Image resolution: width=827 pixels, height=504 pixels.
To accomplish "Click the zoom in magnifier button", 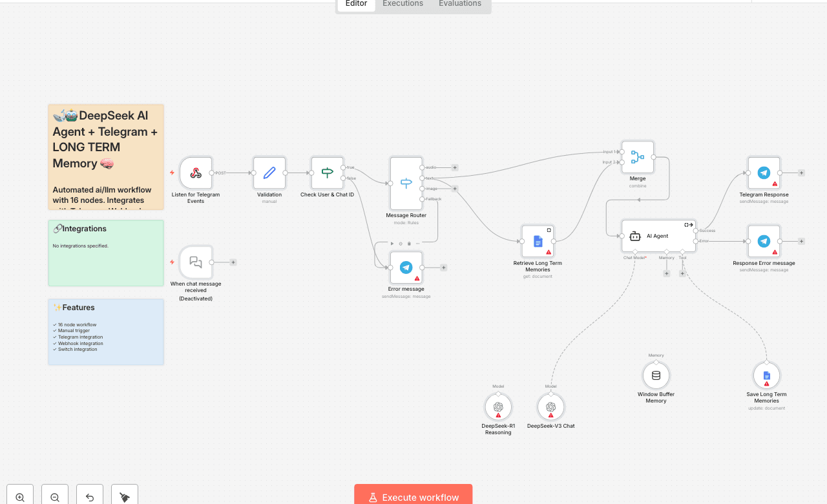I will coord(20,497).
